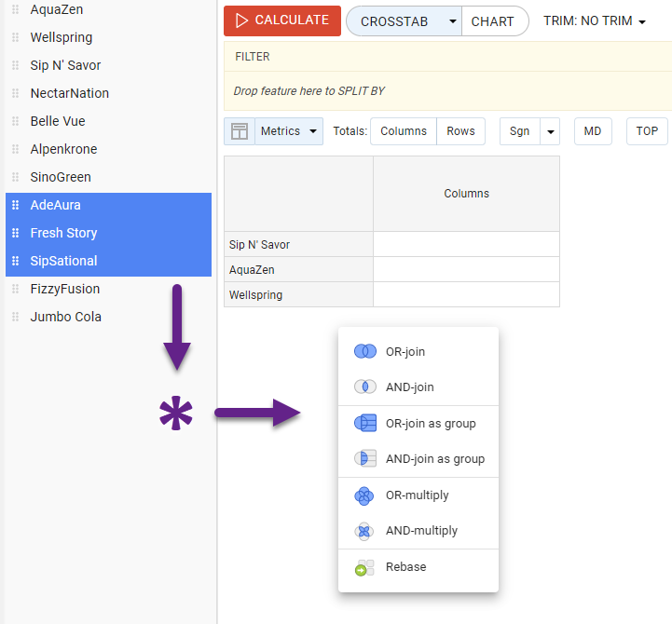The width and height of the screenshot is (672, 624).
Task: Click the OR-join as group icon
Action: tap(364, 424)
